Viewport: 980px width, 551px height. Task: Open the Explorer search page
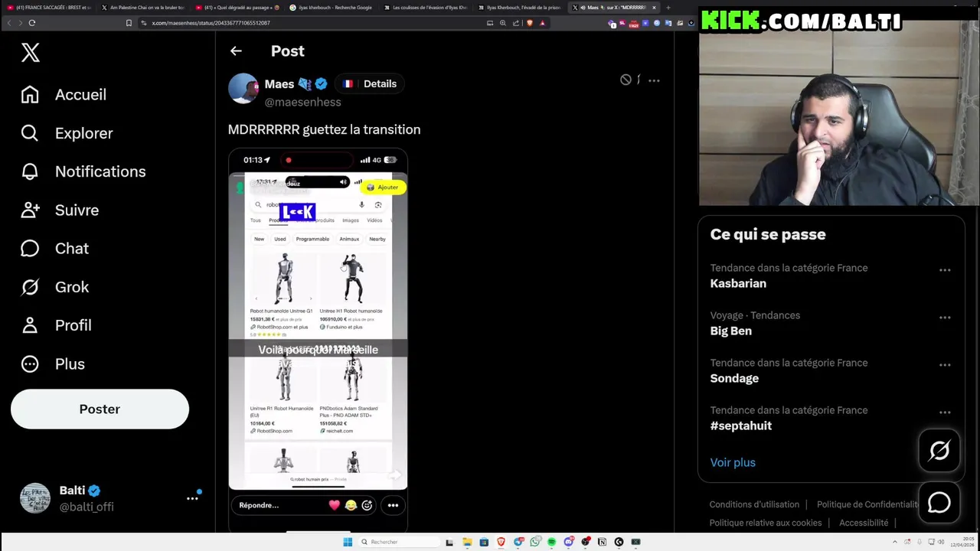pyautogui.click(x=67, y=133)
